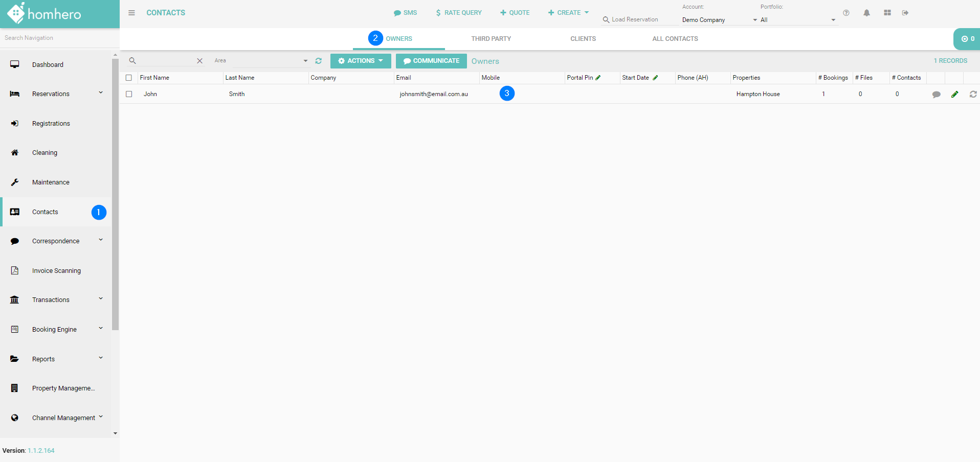
Task: Click the sidebar vertical scrollbar
Action: point(115,194)
